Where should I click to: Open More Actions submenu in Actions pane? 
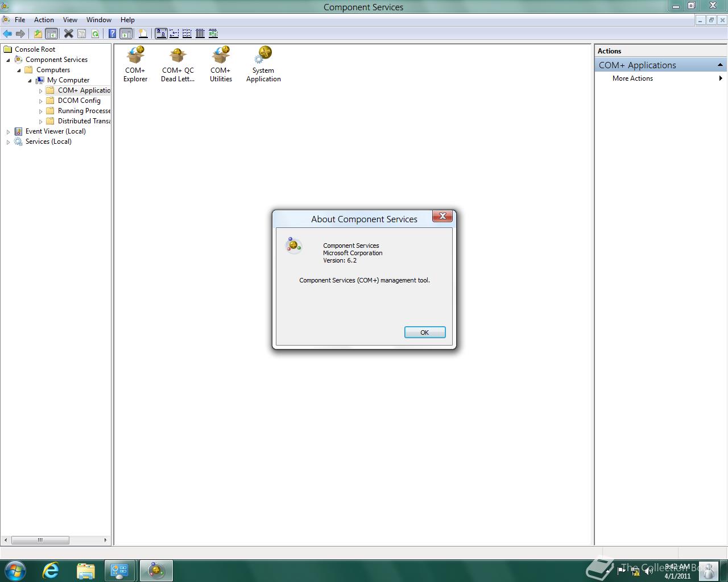[x=661, y=78]
